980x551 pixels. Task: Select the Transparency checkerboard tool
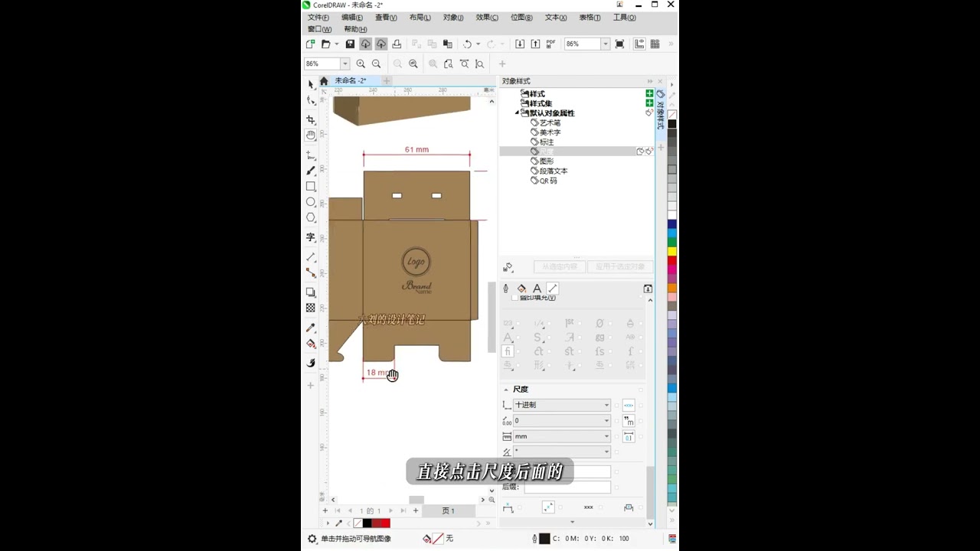tap(310, 308)
